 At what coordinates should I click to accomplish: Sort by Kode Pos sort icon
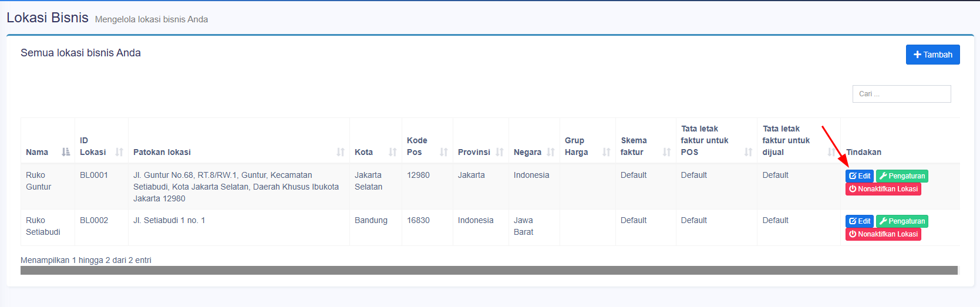click(444, 152)
